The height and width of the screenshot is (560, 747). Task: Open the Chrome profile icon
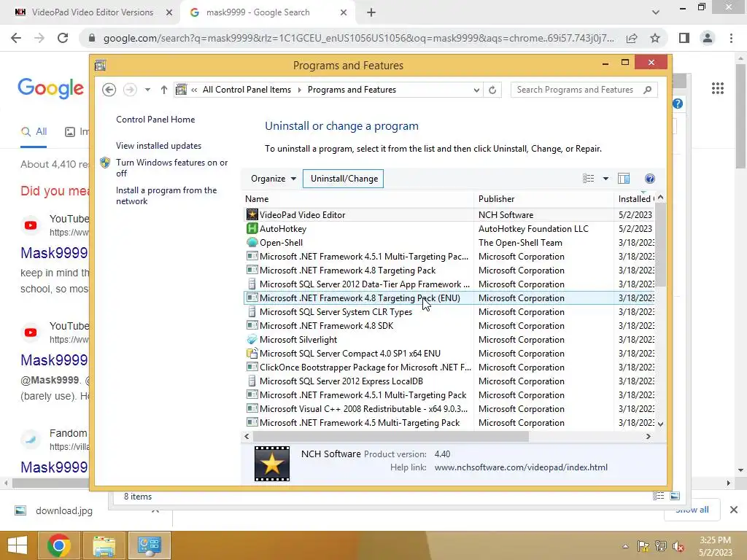click(x=708, y=38)
